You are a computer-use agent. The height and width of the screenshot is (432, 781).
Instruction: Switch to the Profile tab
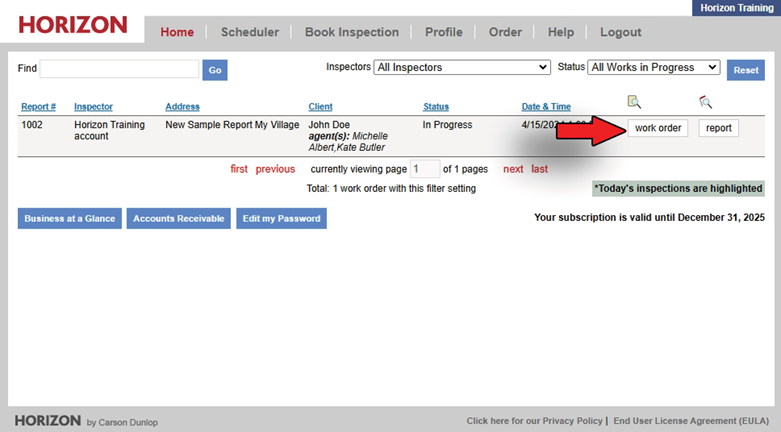pyautogui.click(x=443, y=32)
